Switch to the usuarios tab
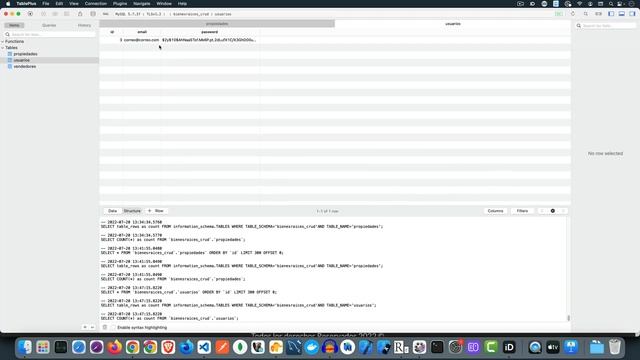The width and height of the screenshot is (640, 360). point(453,24)
